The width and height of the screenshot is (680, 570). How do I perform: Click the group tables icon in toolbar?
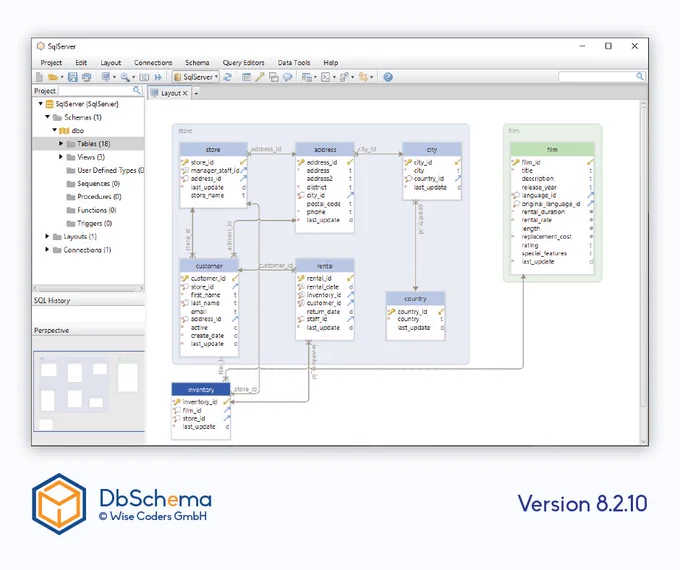(274, 77)
